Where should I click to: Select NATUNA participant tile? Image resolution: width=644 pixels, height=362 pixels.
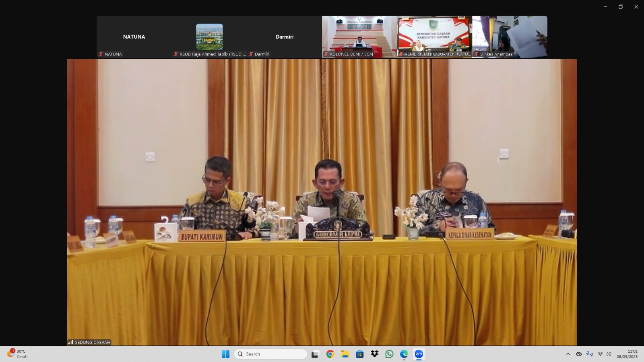click(x=134, y=37)
